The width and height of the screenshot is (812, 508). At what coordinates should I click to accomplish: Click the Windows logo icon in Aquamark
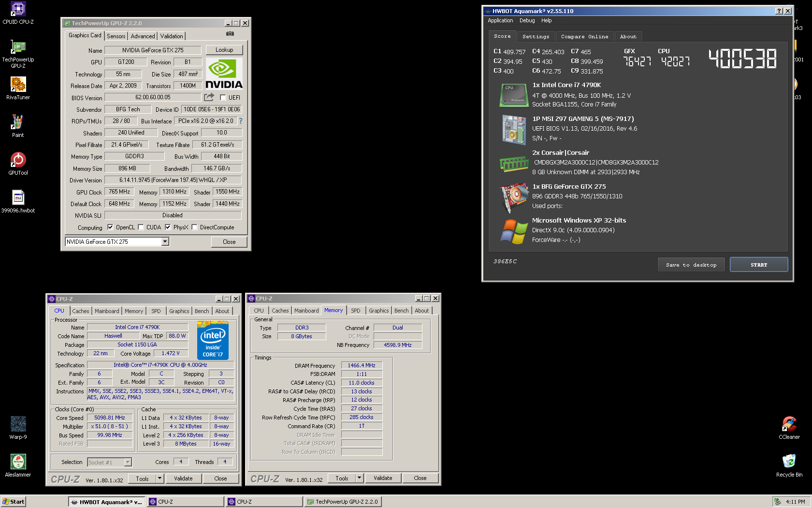pos(514,231)
